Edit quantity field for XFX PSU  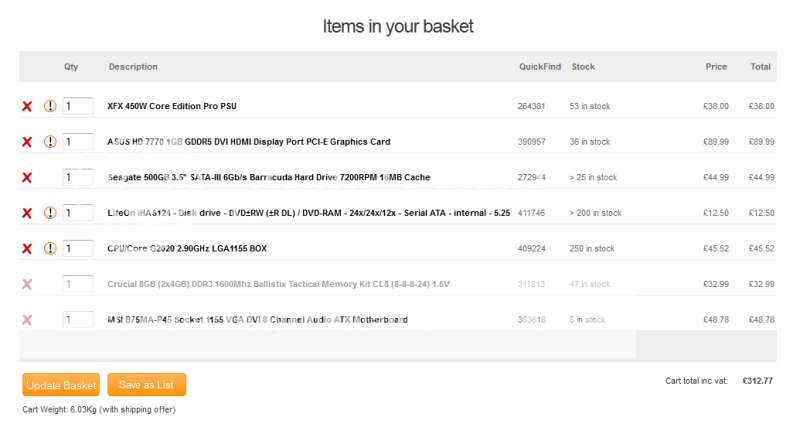click(x=78, y=106)
